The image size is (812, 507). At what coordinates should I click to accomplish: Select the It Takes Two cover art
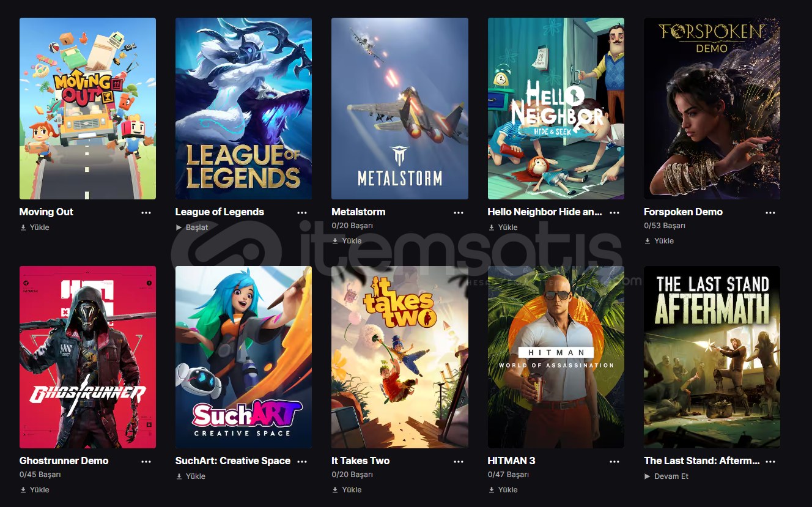pyautogui.click(x=400, y=357)
